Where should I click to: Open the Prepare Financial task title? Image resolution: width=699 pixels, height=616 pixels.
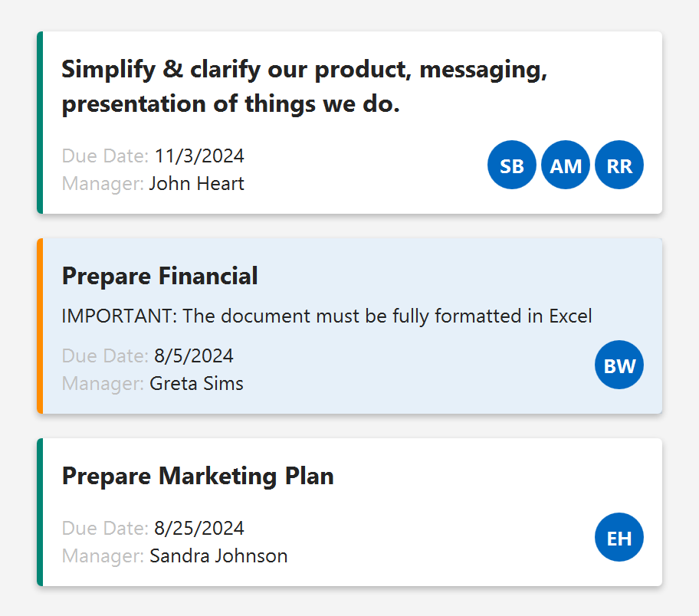tap(159, 276)
